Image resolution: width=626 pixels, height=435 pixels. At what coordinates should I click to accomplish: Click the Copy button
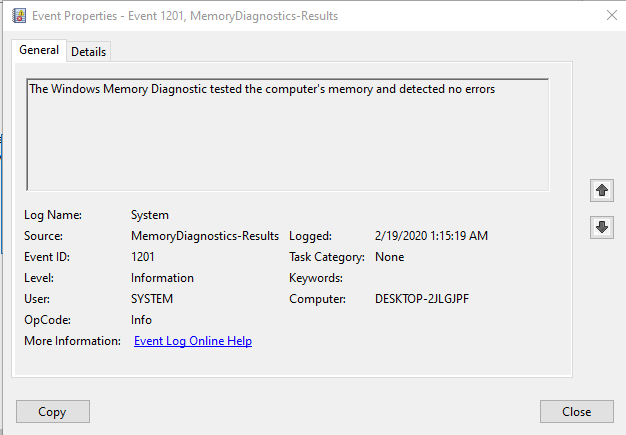53,411
